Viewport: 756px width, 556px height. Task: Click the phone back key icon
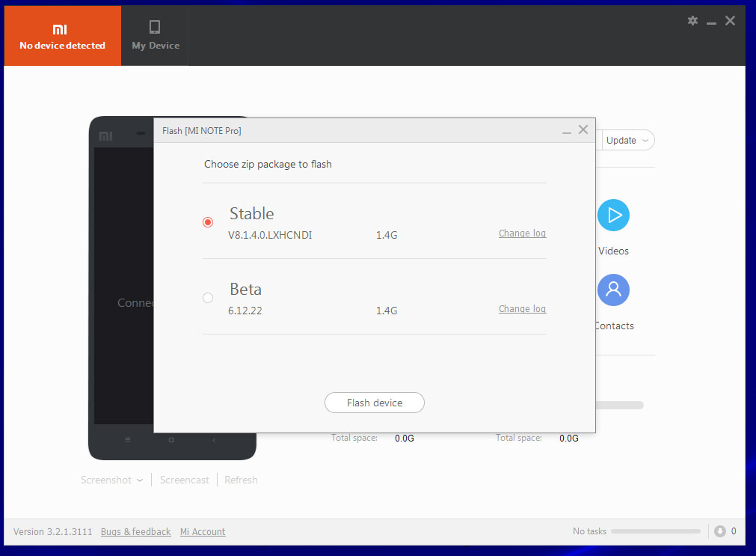pos(214,440)
